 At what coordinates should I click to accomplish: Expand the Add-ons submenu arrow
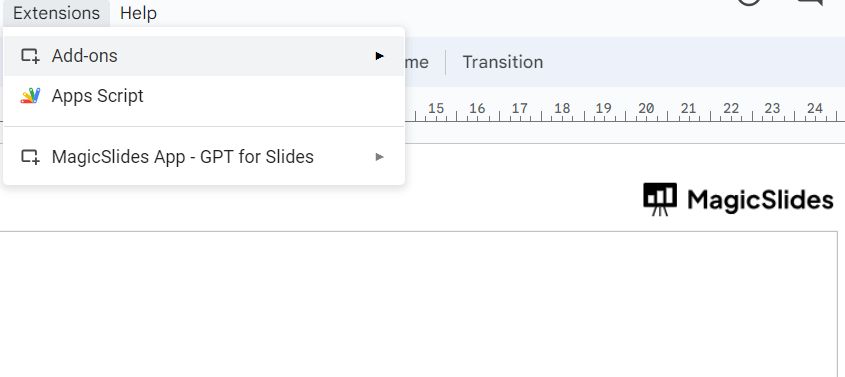click(380, 56)
